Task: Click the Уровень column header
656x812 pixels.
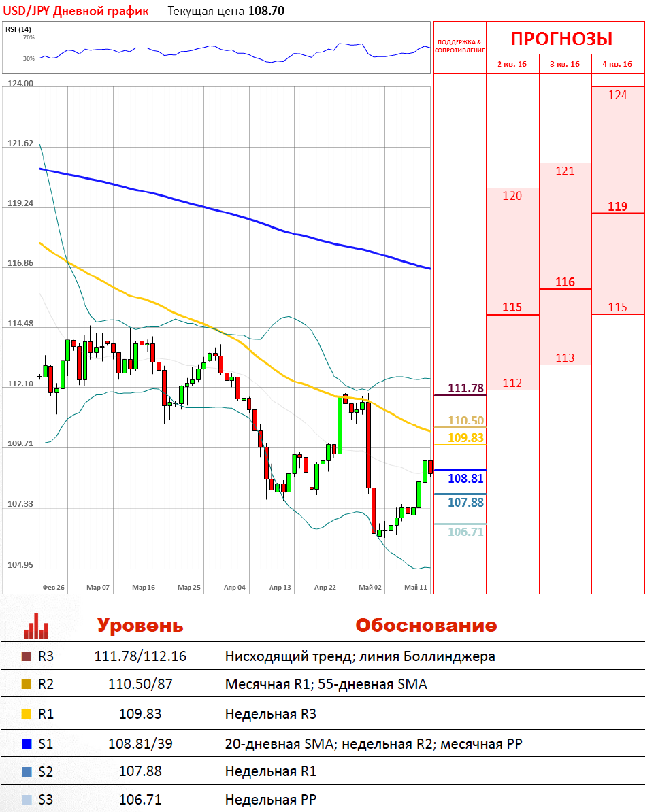Action: click(140, 626)
